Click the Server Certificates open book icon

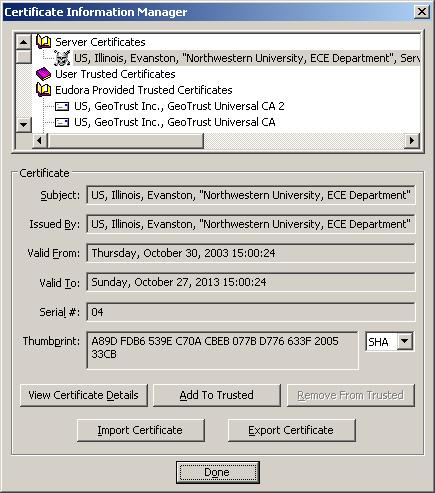tap(44, 42)
